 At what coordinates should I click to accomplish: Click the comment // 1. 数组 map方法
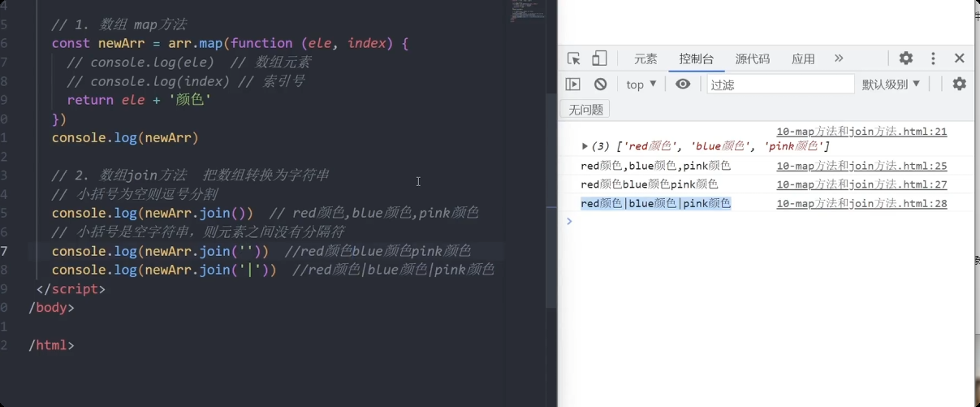click(x=119, y=24)
